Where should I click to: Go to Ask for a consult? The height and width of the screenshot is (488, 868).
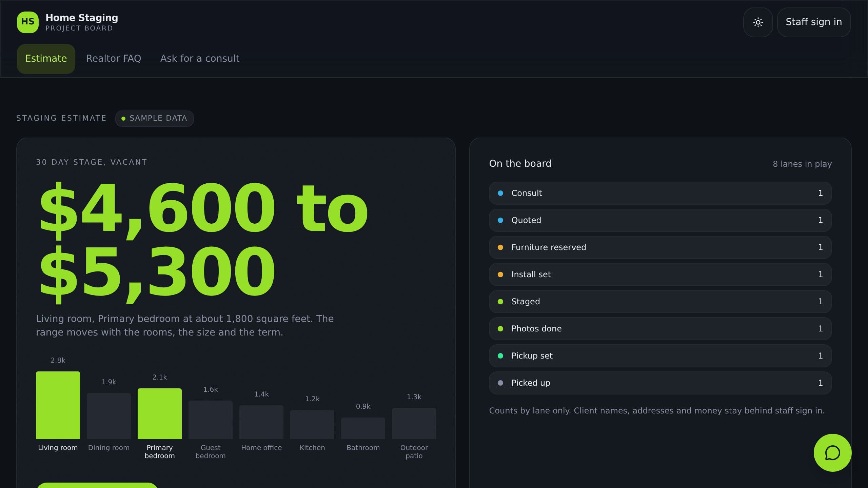[200, 59]
